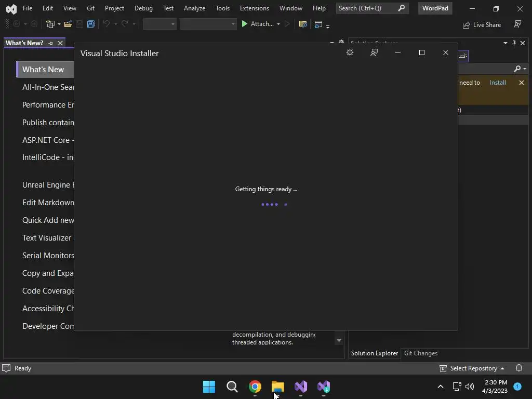
Task: Click Solution Explorer auto-hide pin icon
Action: 514,43
